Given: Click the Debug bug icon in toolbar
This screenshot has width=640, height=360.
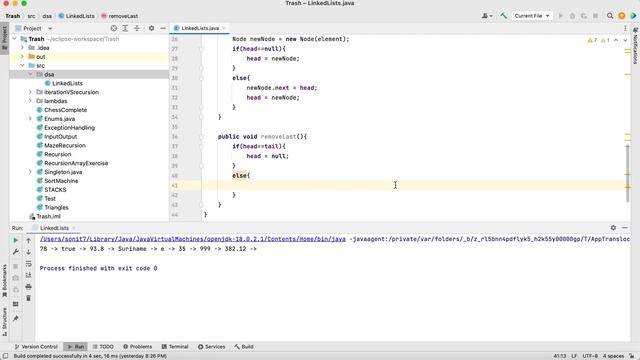Looking at the screenshot, I should click(x=572, y=16).
